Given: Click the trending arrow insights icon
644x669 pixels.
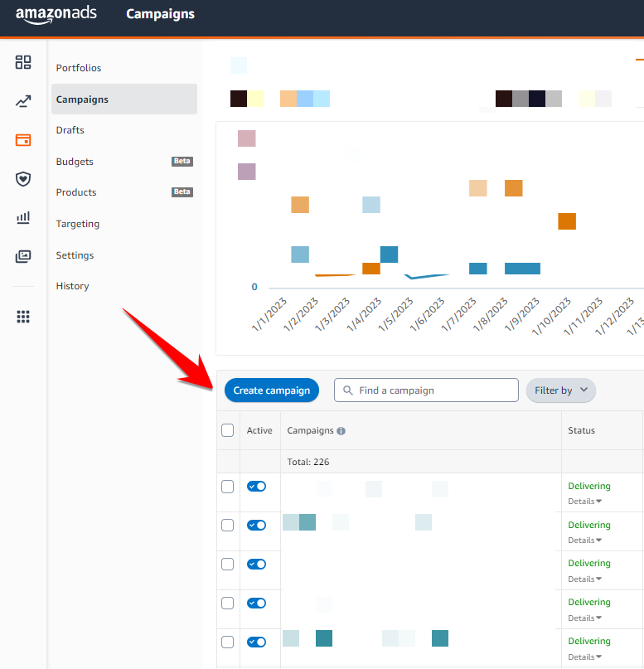Looking at the screenshot, I should click(23, 102).
